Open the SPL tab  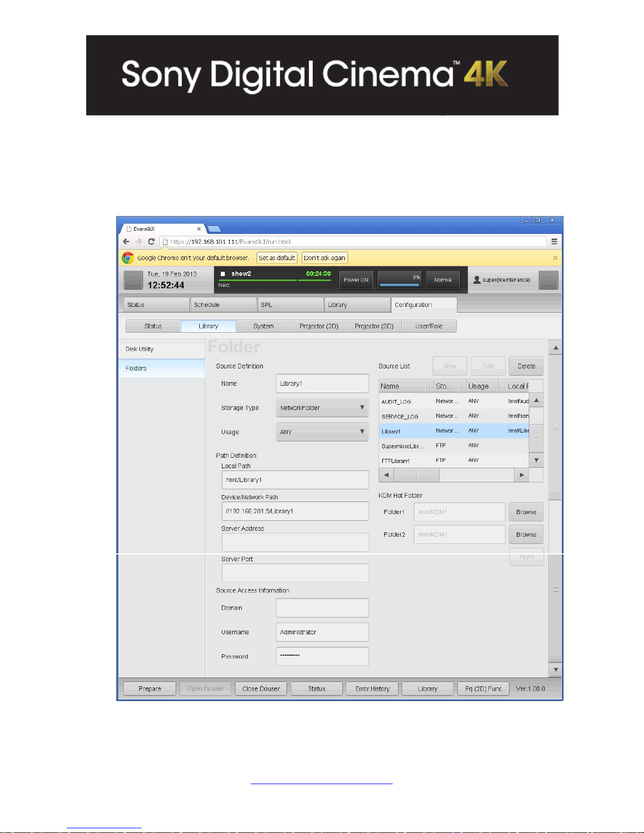click(x=290, y=305)
